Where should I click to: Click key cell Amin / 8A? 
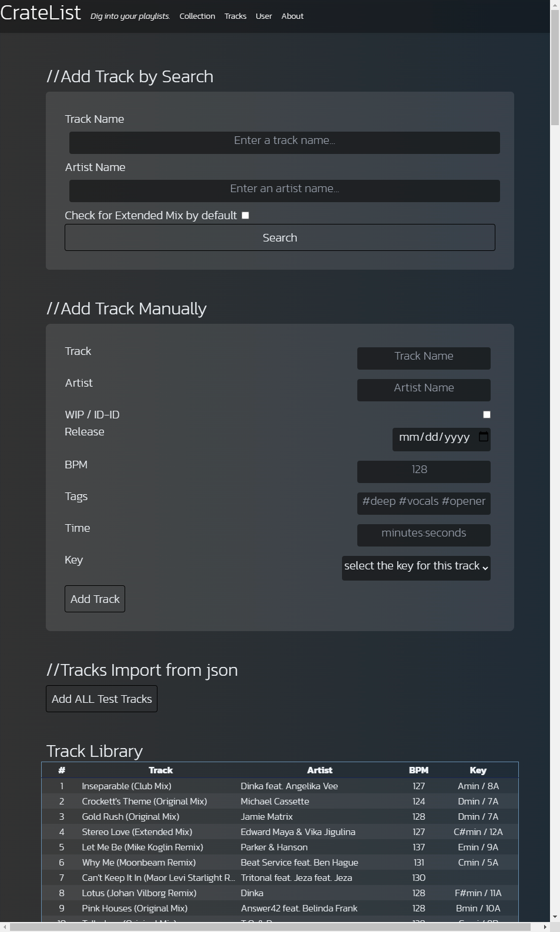click(x=478, y=786)
